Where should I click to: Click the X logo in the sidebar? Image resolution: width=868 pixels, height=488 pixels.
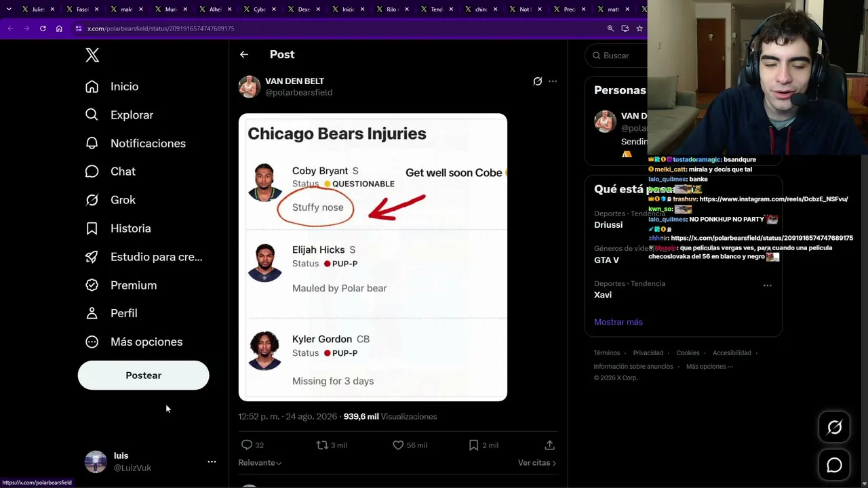point(92,56)
